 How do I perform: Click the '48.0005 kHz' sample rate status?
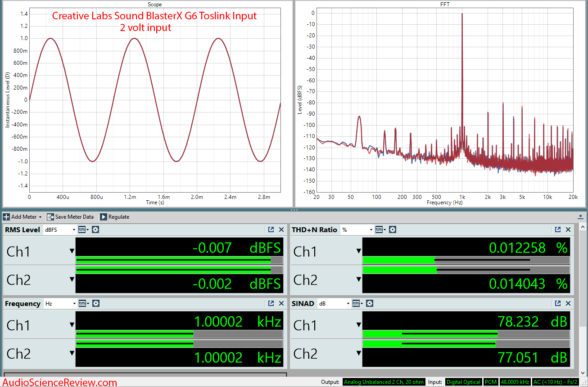515,382
